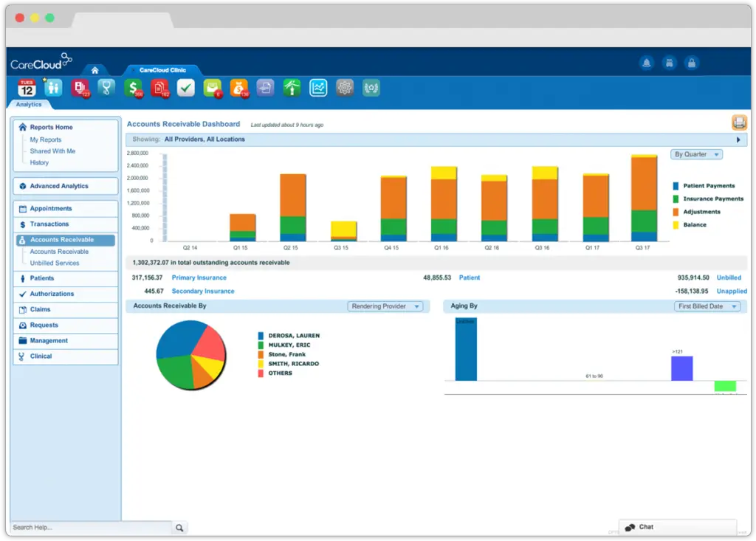Switch to the CareCloud Clinic tab
The image size is (756, 541).
tap(162, 70)
